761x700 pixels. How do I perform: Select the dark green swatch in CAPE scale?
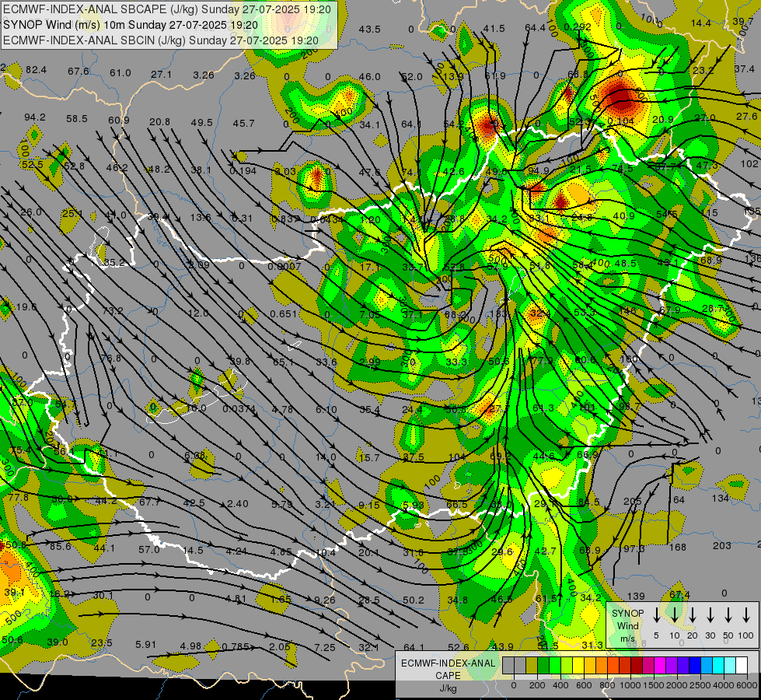coord(543,666)
